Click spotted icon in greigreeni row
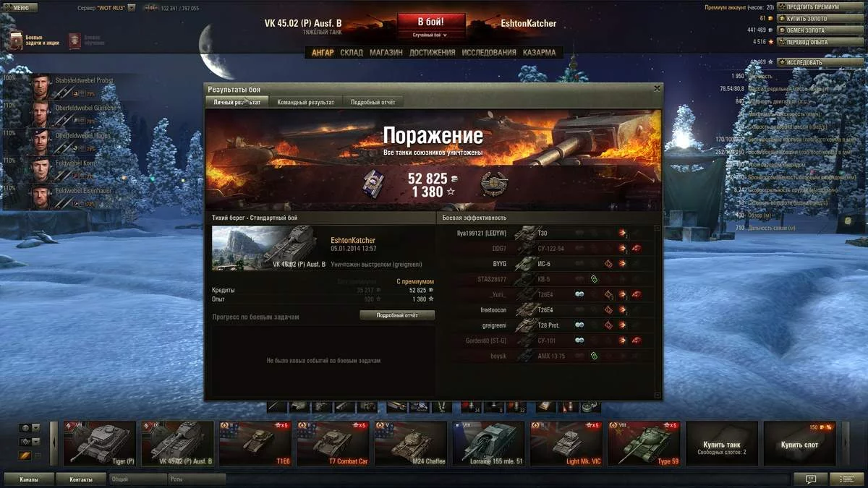 pos(579,325)
